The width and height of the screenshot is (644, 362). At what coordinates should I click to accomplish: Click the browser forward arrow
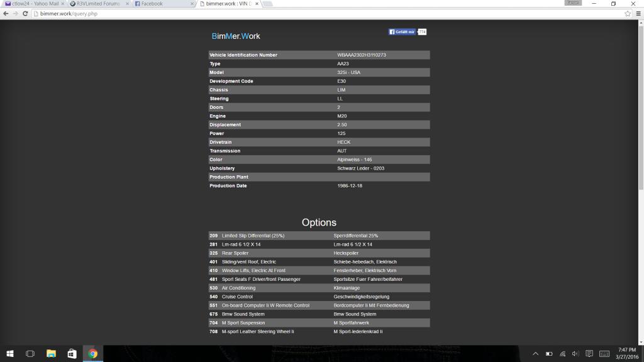16,14
